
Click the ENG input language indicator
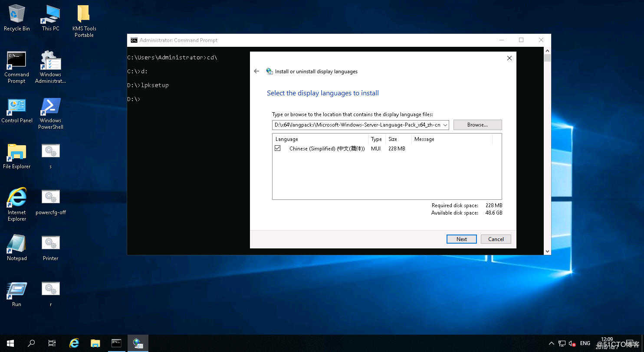pos(585,343)
